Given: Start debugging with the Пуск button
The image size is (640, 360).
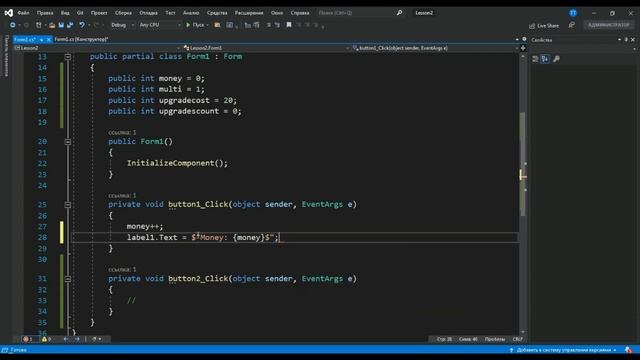Looking at the screenshot, I should pos(195,25).
